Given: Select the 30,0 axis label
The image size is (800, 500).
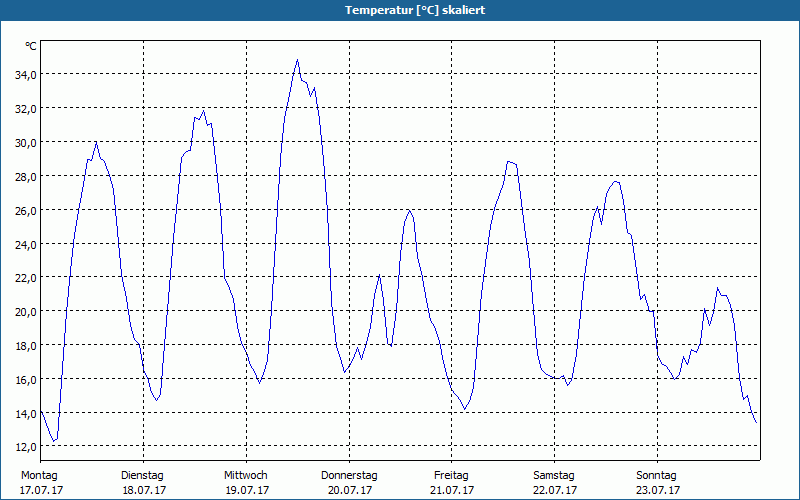Looking at the screenshot, I should pos(26,142).
